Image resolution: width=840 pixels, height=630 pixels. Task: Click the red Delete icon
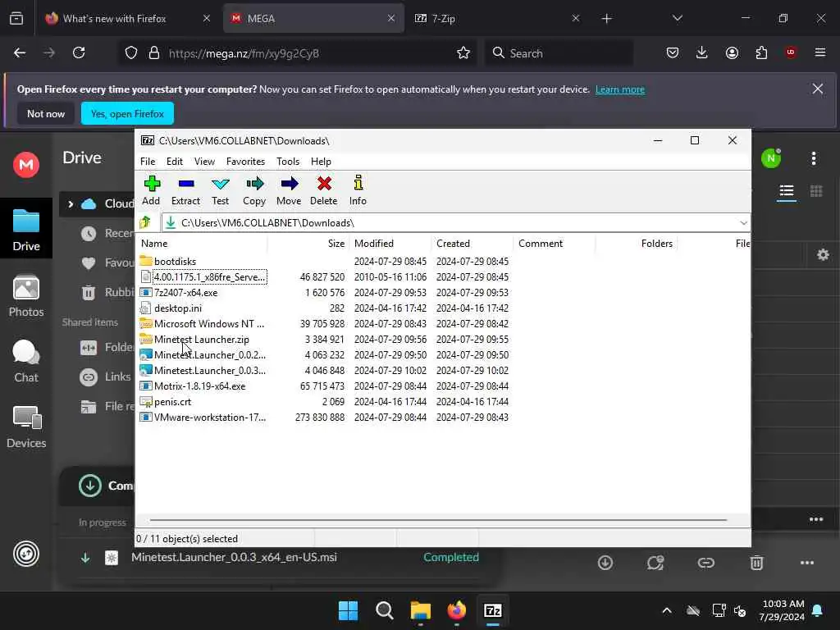click(324, 184)
